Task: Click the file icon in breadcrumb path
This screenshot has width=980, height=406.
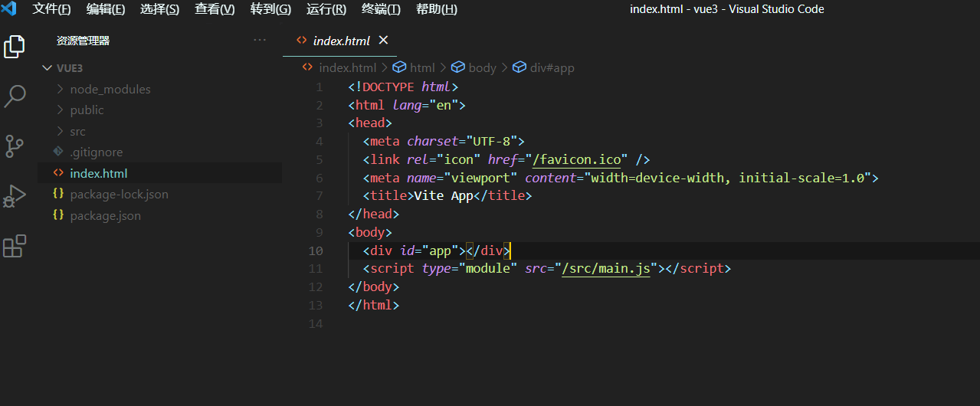Action: tap(308, 67)
